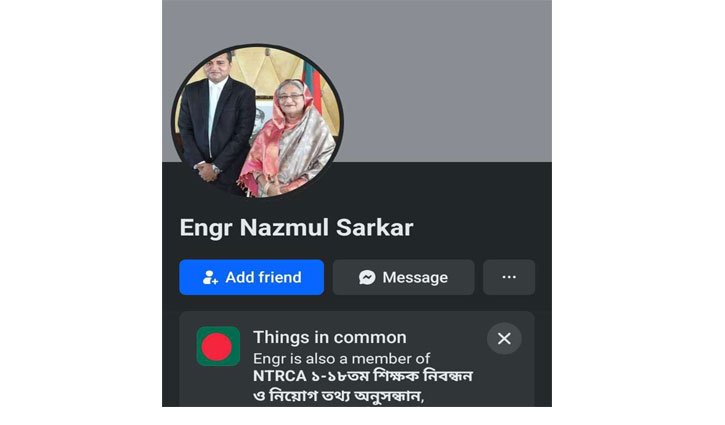Click the name Engr Nazmul Sarkar
This screenshot has height=425, width=725.
tap(296, 228)
